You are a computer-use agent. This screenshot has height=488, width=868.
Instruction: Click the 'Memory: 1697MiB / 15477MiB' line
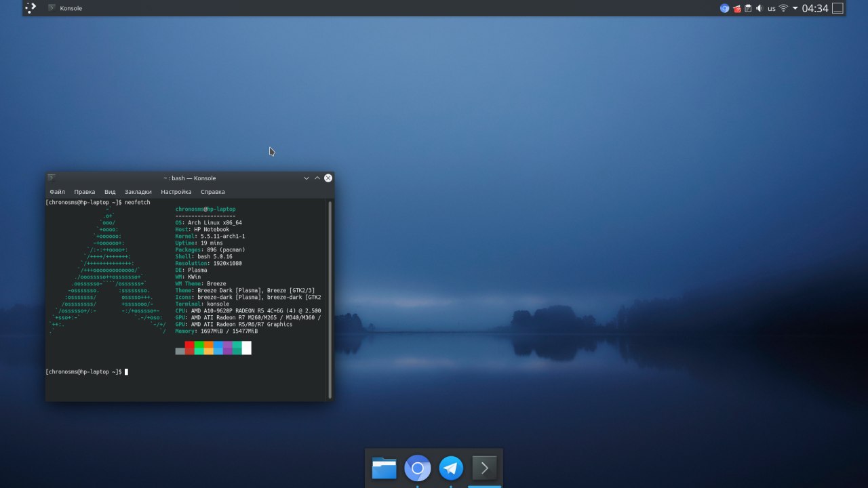click(x=217, y=331)
